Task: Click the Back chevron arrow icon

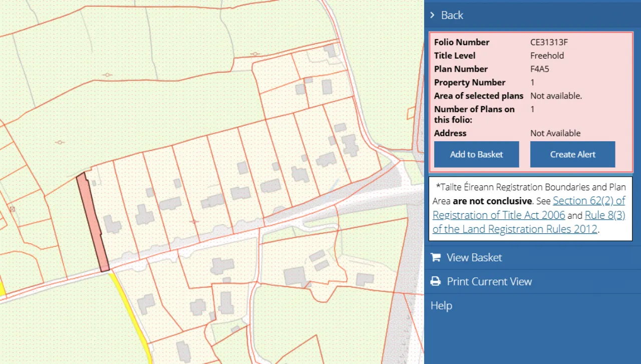Action: coord(433,15)
